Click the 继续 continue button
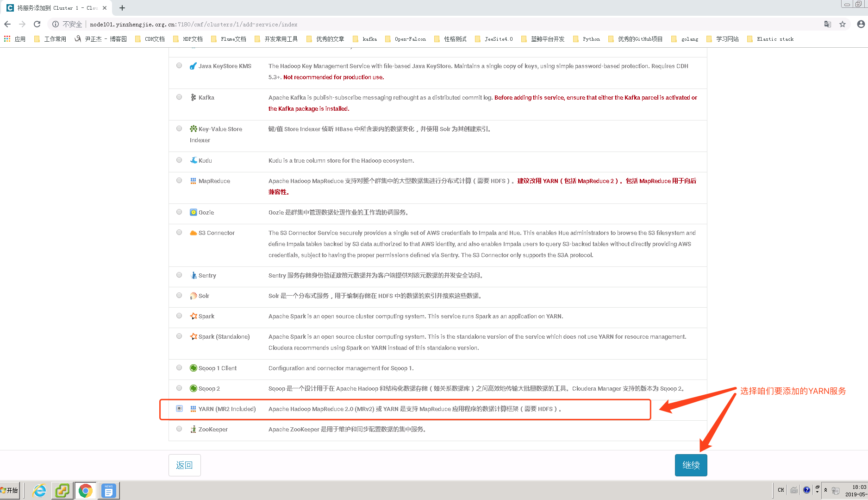 pos(691,465)
